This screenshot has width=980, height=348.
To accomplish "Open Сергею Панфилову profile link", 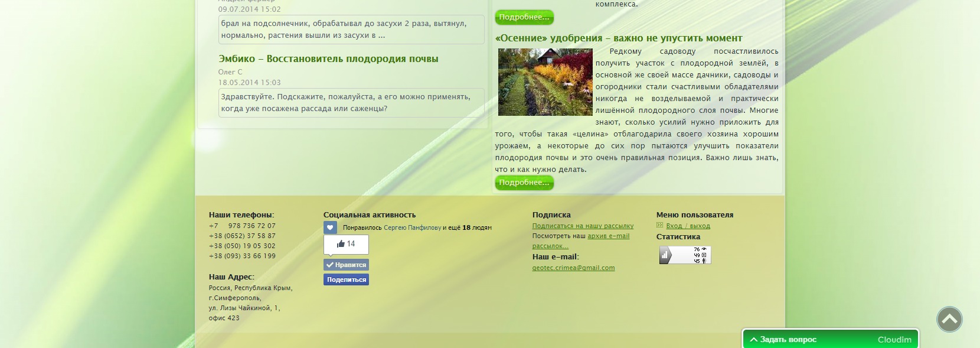I will 412,227.
